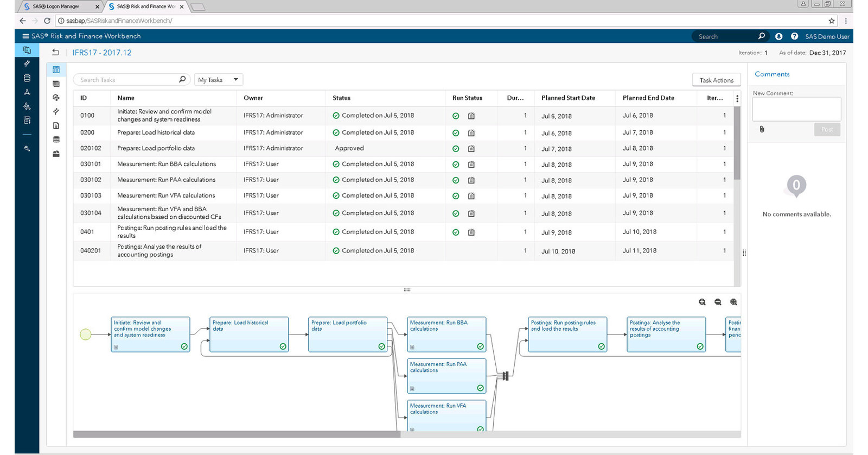
Task: Go back with the browser back arrow
Action: pos(22,21)
